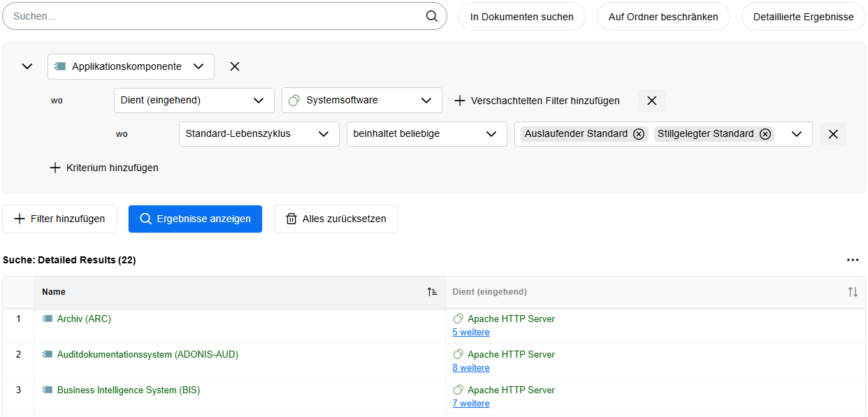The height and width of the screenshot is (417, 868).
Task: Click the In Dokumenten suchen button
Action: point(521,16)
